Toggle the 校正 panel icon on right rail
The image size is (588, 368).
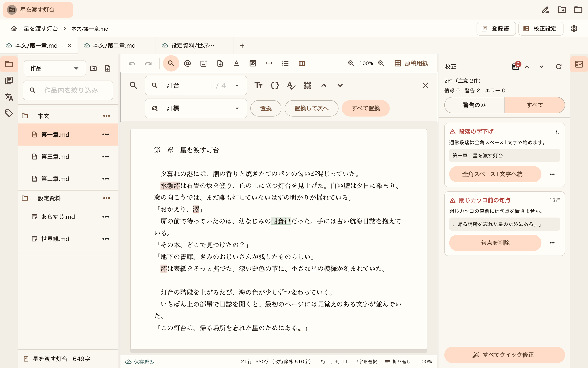[x=579, y=64]
